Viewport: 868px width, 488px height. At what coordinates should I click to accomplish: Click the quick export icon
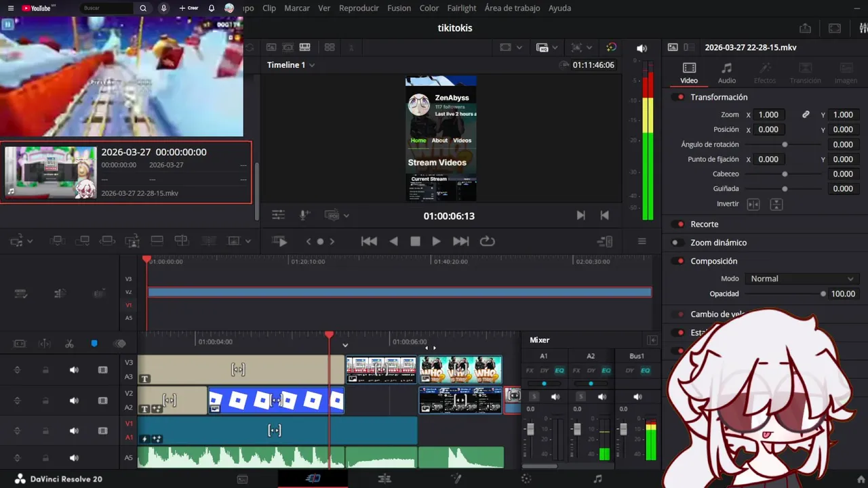(x=805, y=28)
